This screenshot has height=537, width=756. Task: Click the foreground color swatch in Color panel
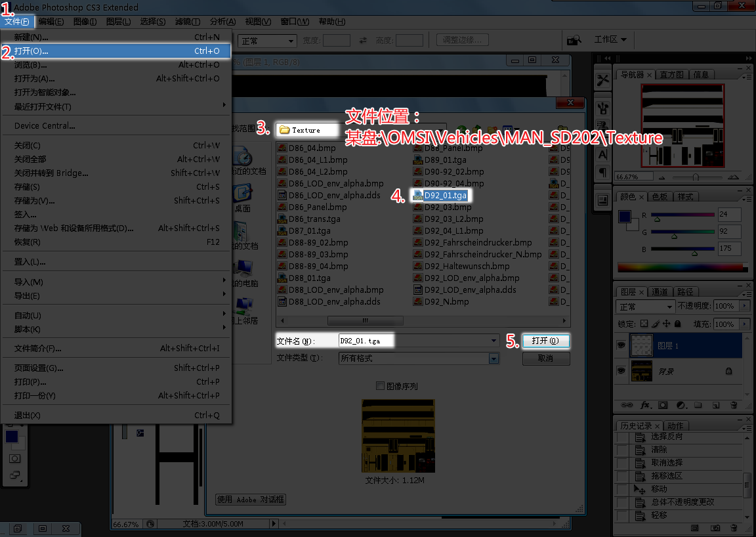tap(624, 216)
